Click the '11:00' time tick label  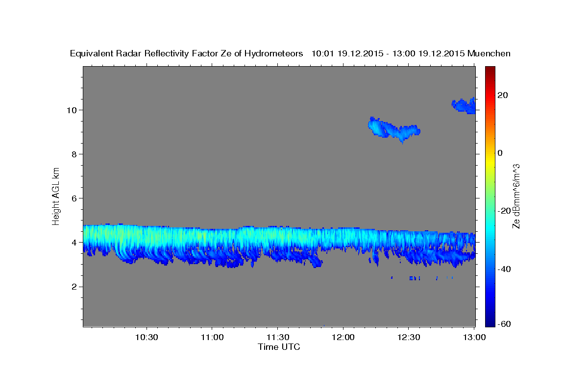click(212, 338)
